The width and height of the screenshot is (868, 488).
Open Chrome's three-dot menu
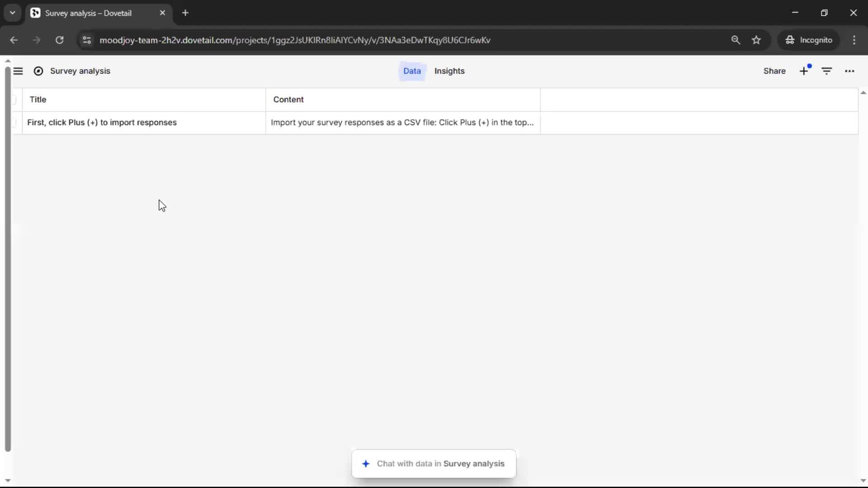[854, 40]
